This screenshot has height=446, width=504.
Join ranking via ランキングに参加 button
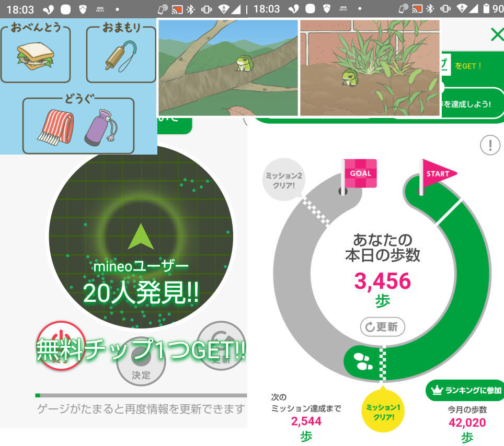click(465, 390)
